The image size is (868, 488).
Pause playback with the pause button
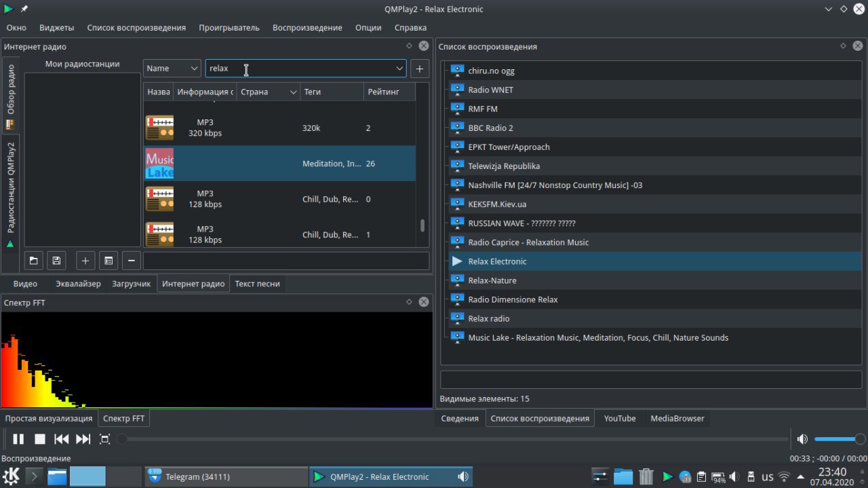pos(18,439)
